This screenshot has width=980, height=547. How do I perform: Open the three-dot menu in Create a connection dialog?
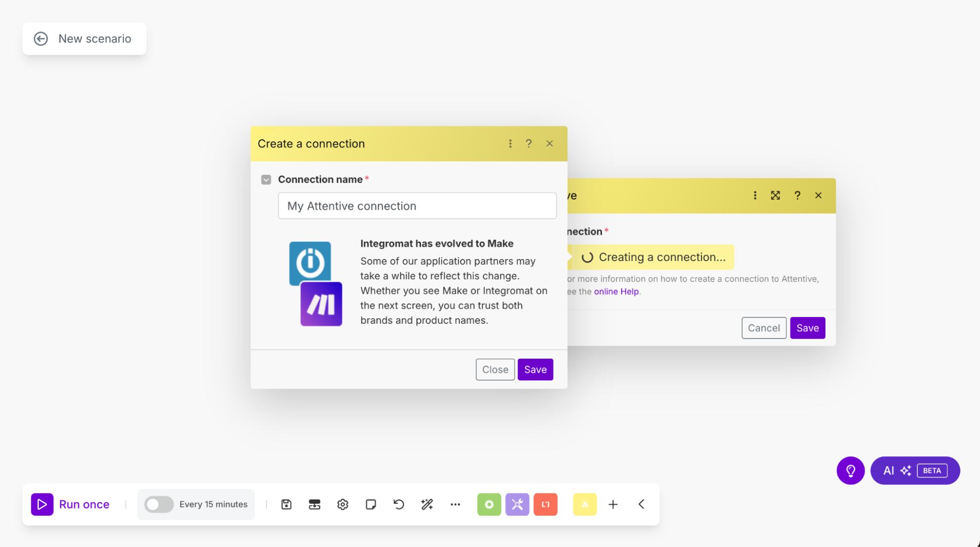510,144
